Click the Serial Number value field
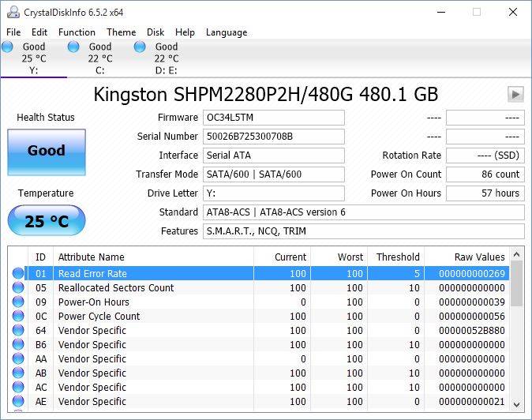Screen dimensions: 532x420 click(x=273, y=137)
